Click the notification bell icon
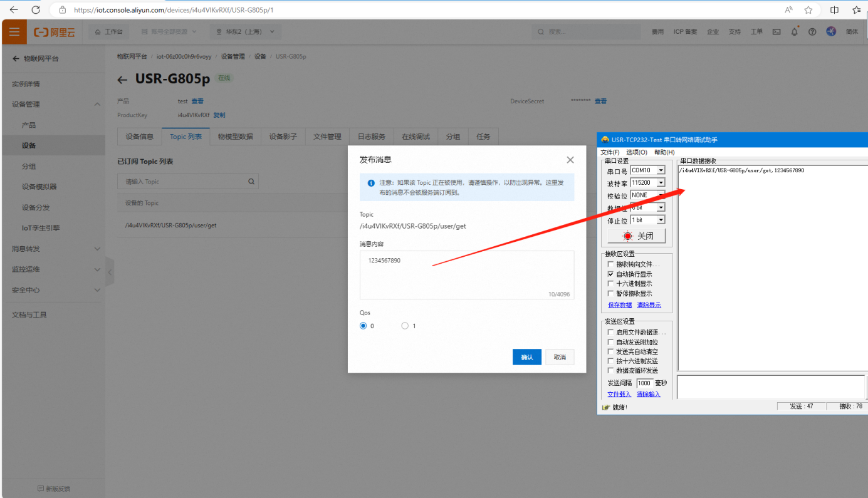 (x=795, y=32)
